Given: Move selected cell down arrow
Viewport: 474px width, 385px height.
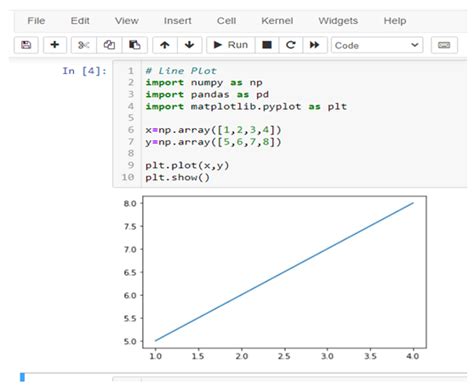Looking at the screenshot, I should (x=189, y=45).
